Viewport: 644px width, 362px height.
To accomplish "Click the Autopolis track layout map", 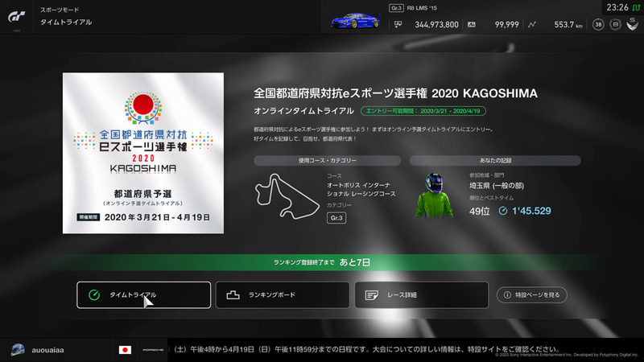I will tap(287, 195).
